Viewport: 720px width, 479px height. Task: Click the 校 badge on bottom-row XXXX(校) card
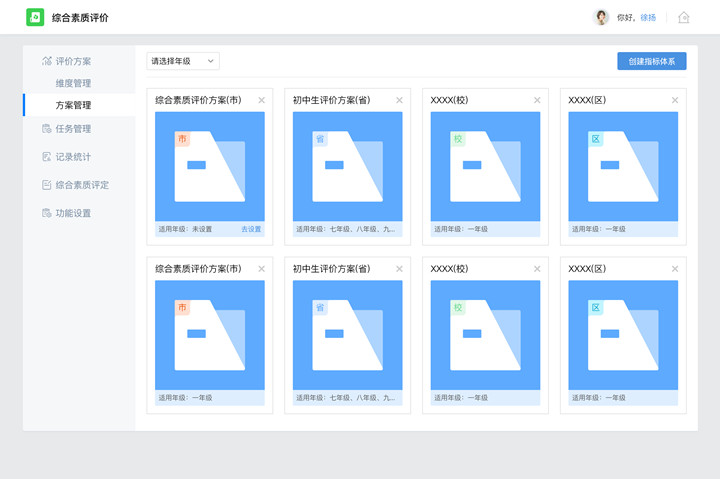(458, 307)
